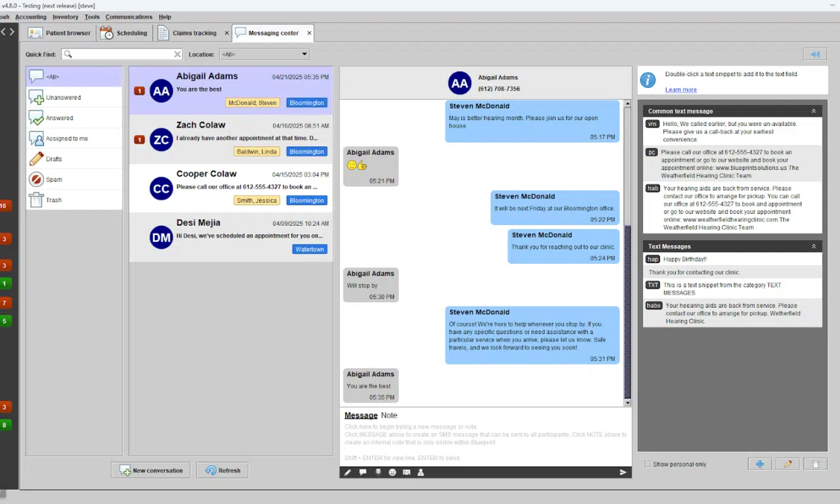The image size is (840, 504).
Task: Click the Watertown location tag
Action: (310, 249)
